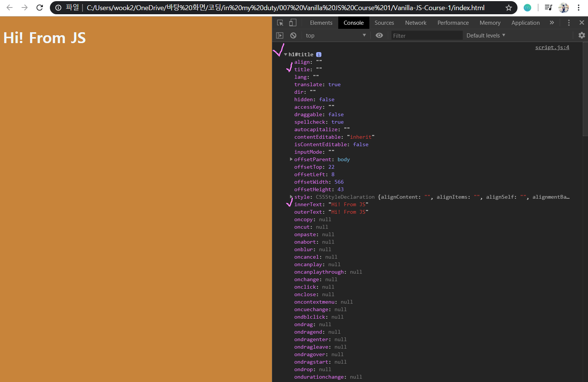Expand the style CSSStyleDeclaration property

291,197
